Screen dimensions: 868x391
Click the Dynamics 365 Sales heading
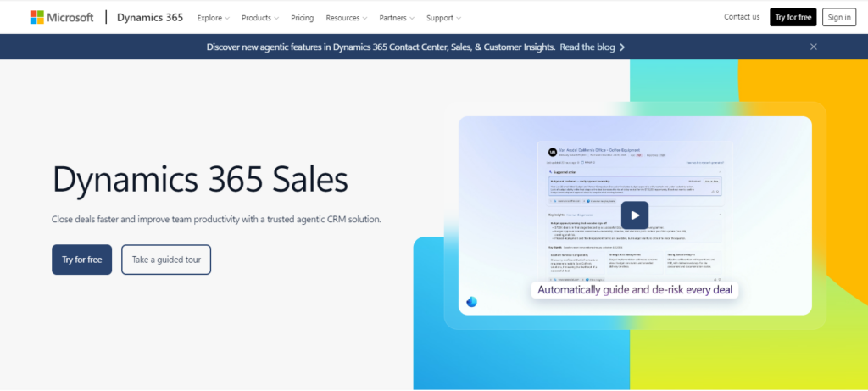coord(200,179)
